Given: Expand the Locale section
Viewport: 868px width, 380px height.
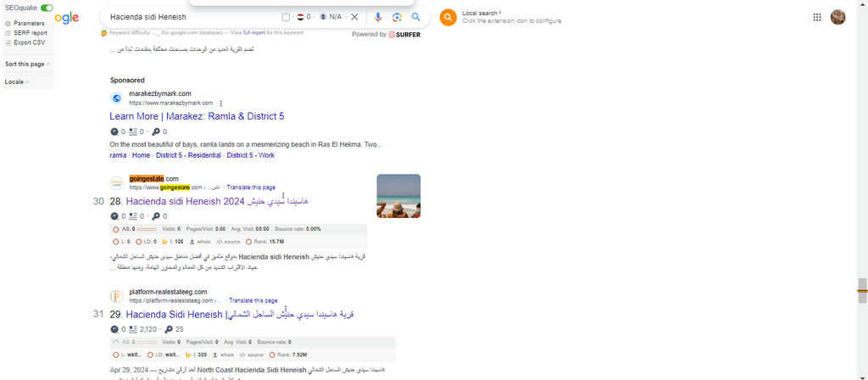Looking at the screenshot, I should tap(17, 82).
